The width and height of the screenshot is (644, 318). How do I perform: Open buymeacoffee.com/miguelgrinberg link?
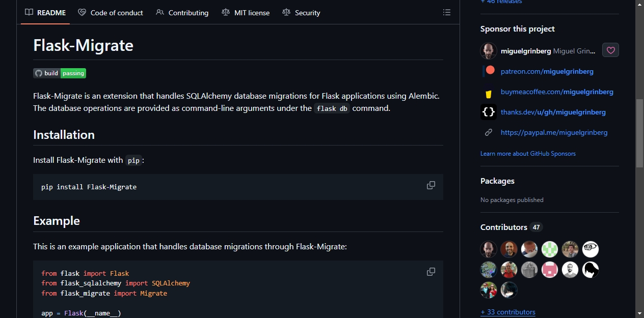pos(557,92)
